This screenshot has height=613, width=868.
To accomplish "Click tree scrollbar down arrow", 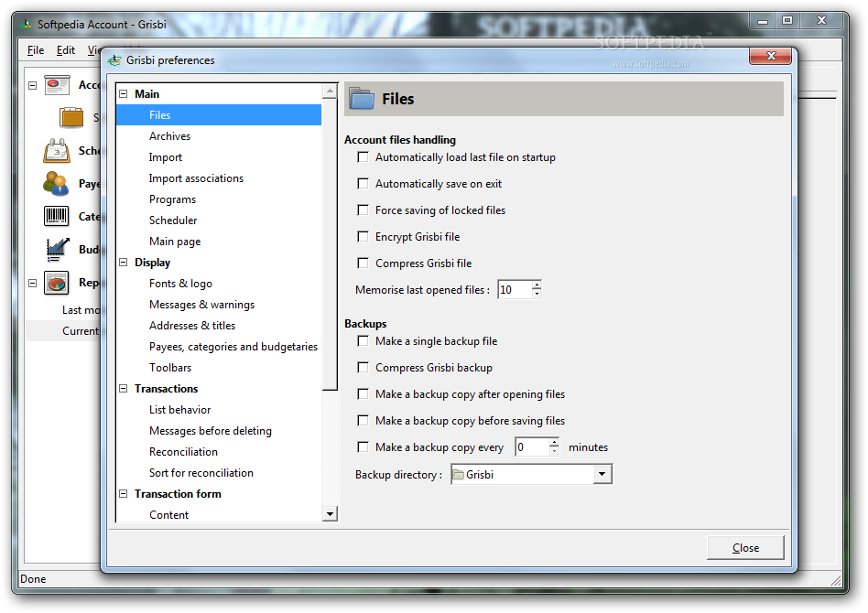I will click(330, 514).
